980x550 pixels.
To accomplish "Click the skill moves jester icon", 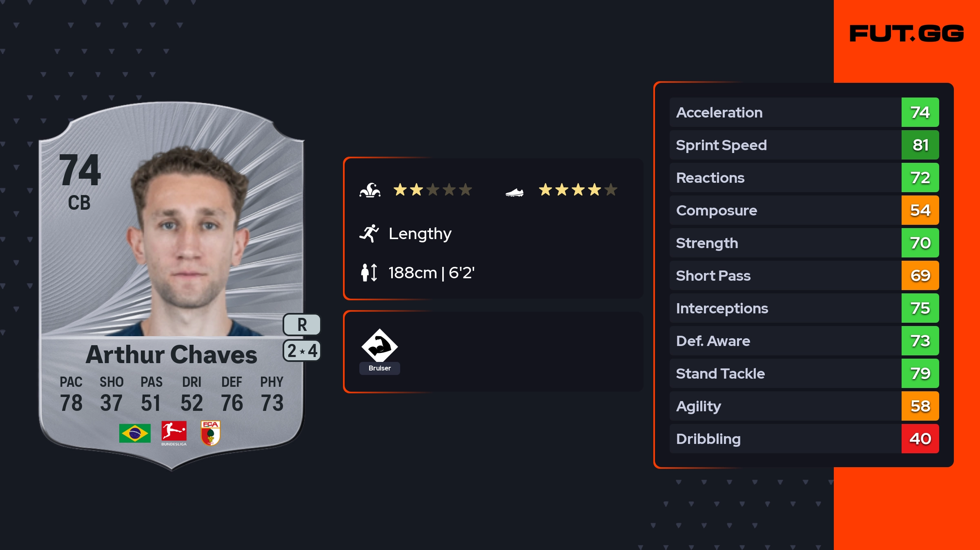I will coord(370,190).
